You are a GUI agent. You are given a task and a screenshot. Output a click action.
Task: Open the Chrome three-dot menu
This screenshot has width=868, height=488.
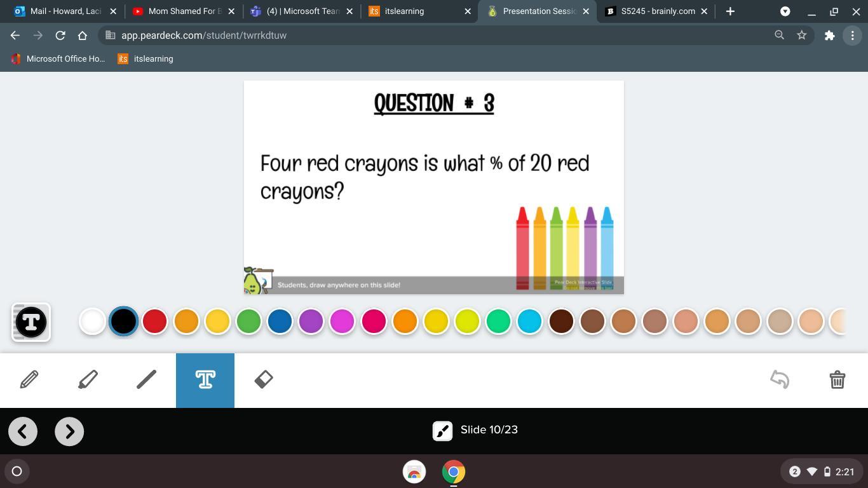852,36
